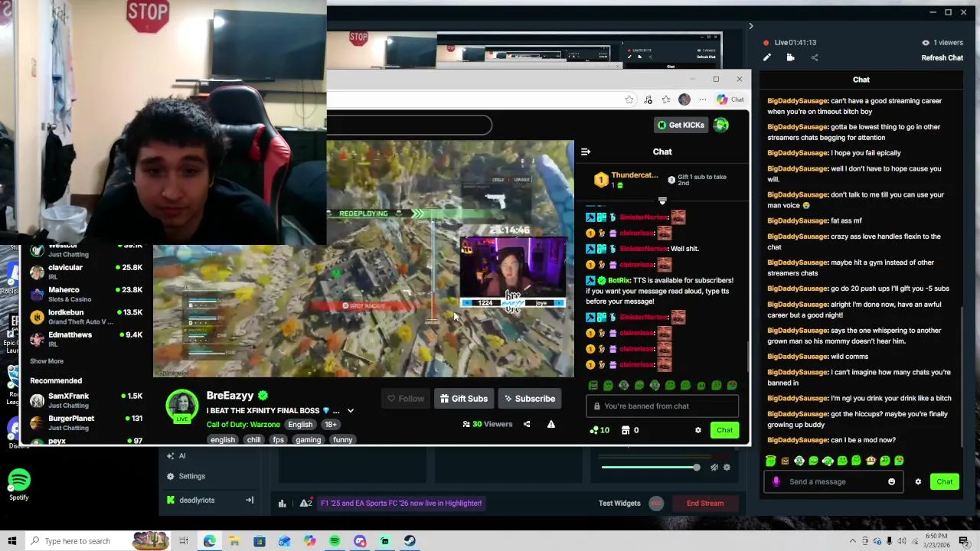Screen dimensions: 980x551
Task: Open BreEazyy live avatar
Action: tap(182, 406)
